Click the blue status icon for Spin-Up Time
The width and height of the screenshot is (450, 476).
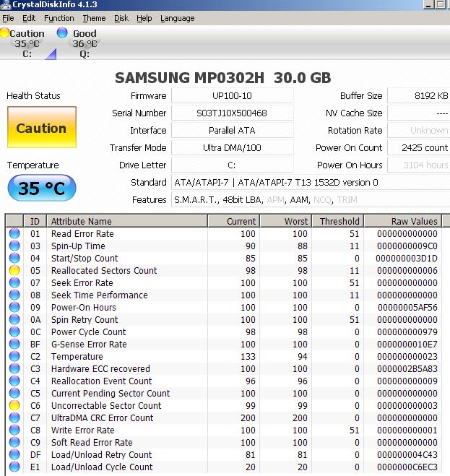14,246
